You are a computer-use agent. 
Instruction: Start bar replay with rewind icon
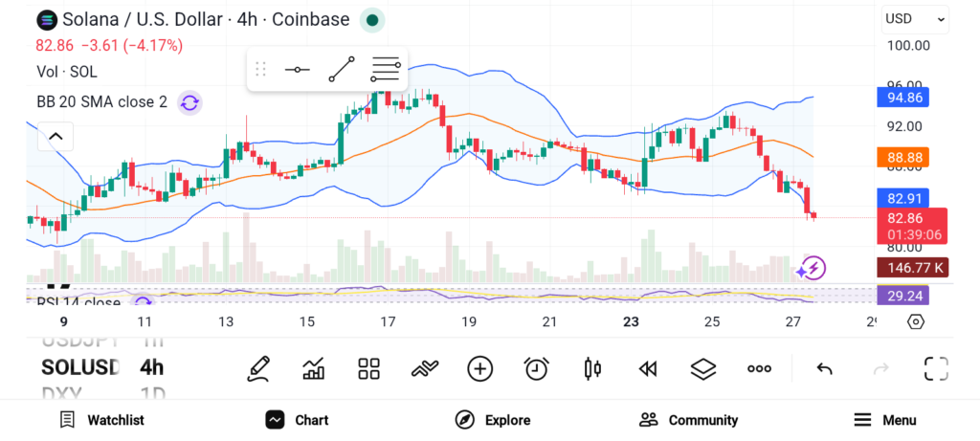pyautogui.click(x=648, y=368)
